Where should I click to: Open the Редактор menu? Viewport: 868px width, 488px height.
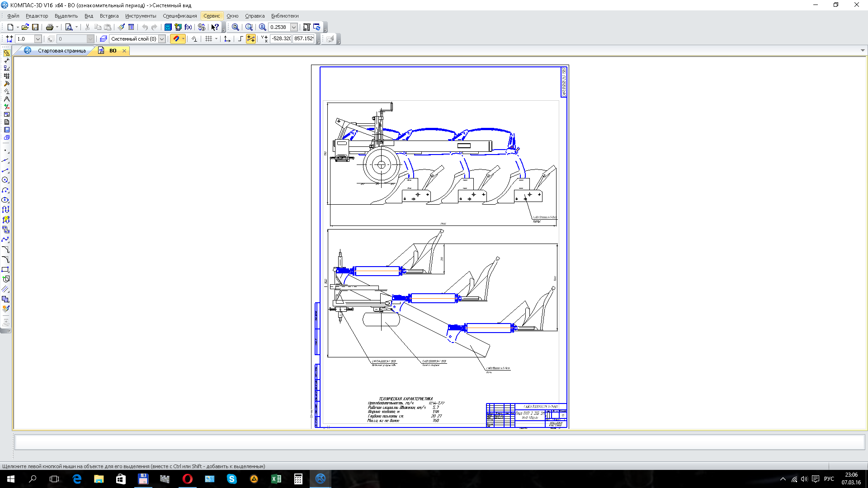click(x=37, y=16)
